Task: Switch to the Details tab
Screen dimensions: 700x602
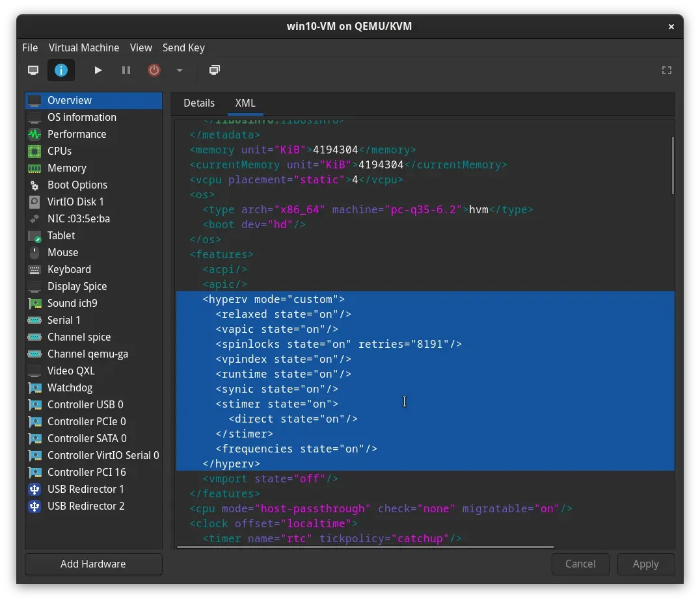Action: coord(199,103)
